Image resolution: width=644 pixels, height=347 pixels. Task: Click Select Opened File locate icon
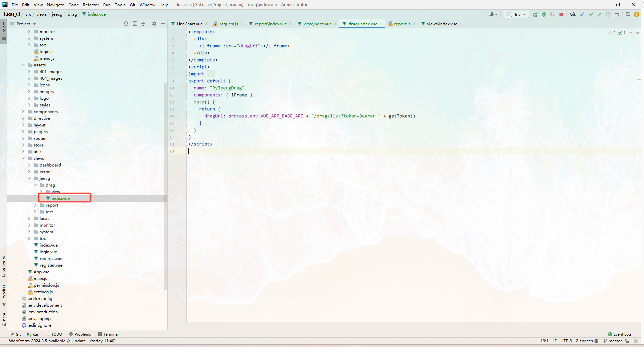[x=126, y=24]
